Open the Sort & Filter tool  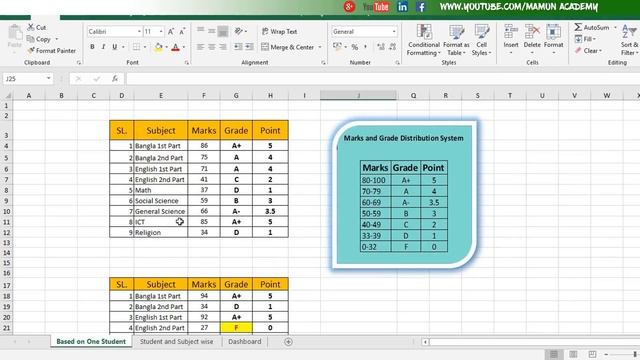629,40
